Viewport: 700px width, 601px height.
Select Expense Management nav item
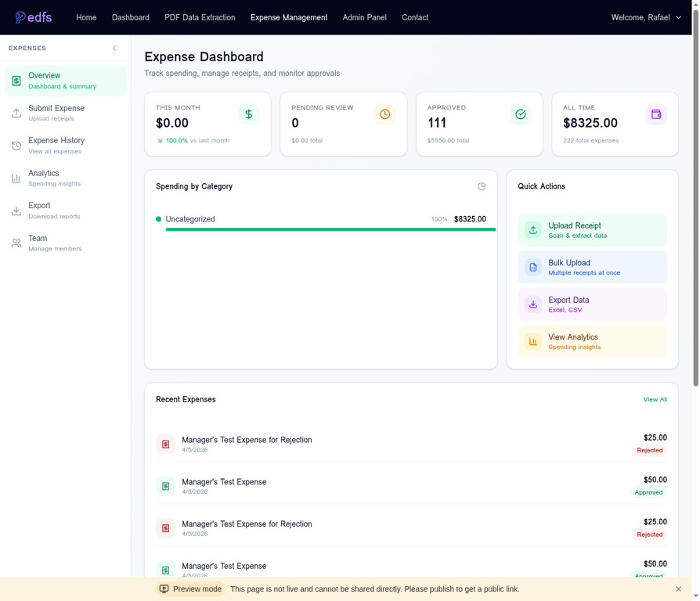(289, 17)
